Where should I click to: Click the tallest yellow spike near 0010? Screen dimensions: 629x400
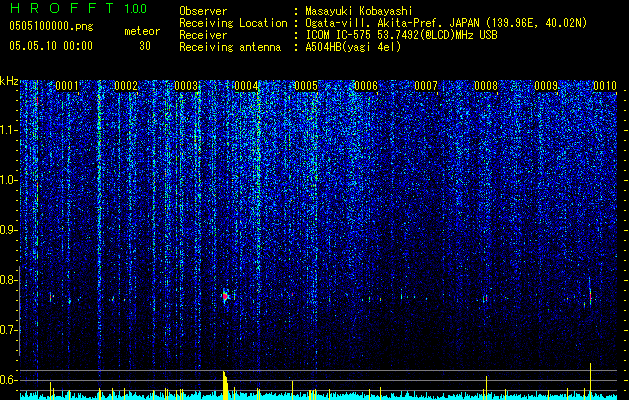590,381
